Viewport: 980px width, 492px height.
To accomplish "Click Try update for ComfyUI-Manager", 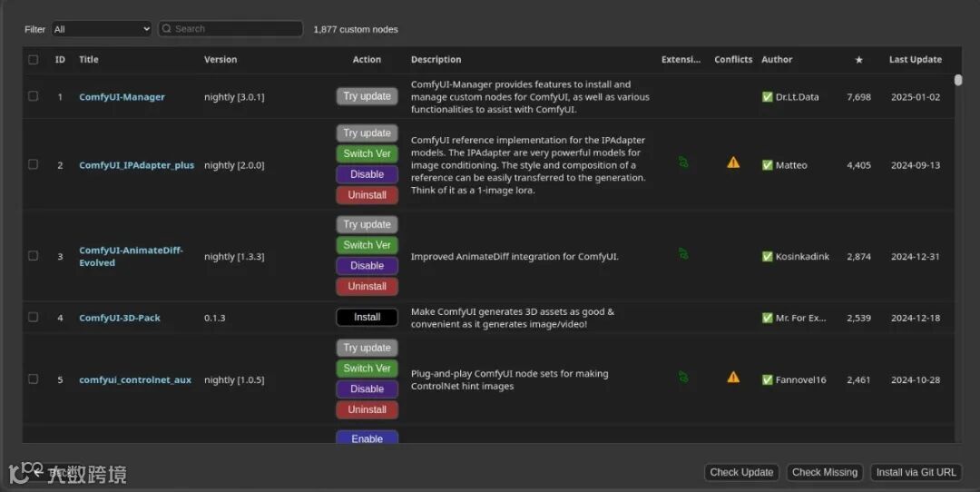I will [x=367, y=96].
